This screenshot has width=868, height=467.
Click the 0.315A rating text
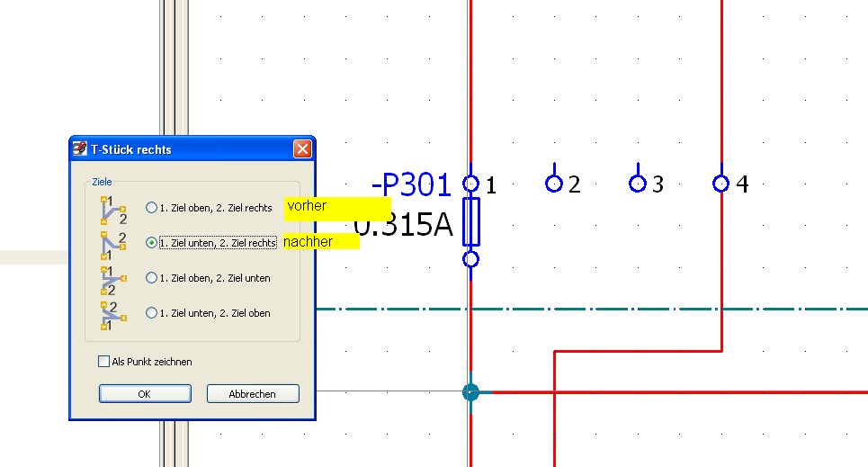coord(403,225)
